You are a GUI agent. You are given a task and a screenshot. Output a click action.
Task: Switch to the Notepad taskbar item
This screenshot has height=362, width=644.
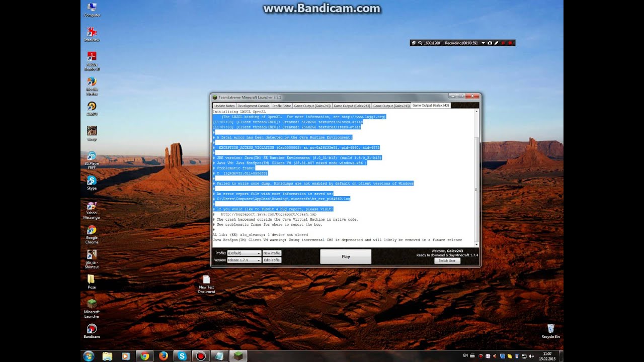[x=219, y=356]
